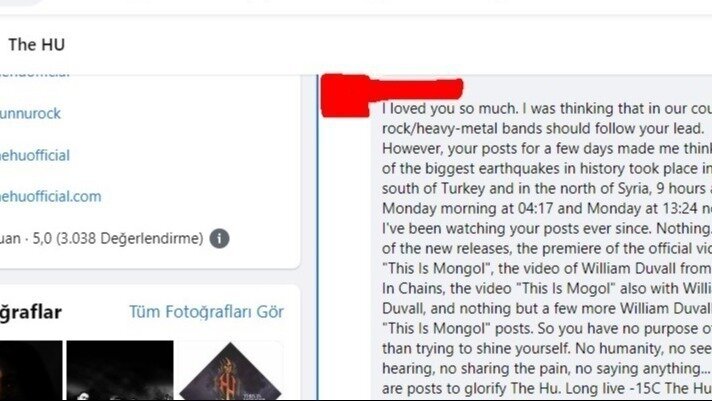712x401 pixels.
Task: Click the Fotoğraflar section heading
Action: pos(31,312)
